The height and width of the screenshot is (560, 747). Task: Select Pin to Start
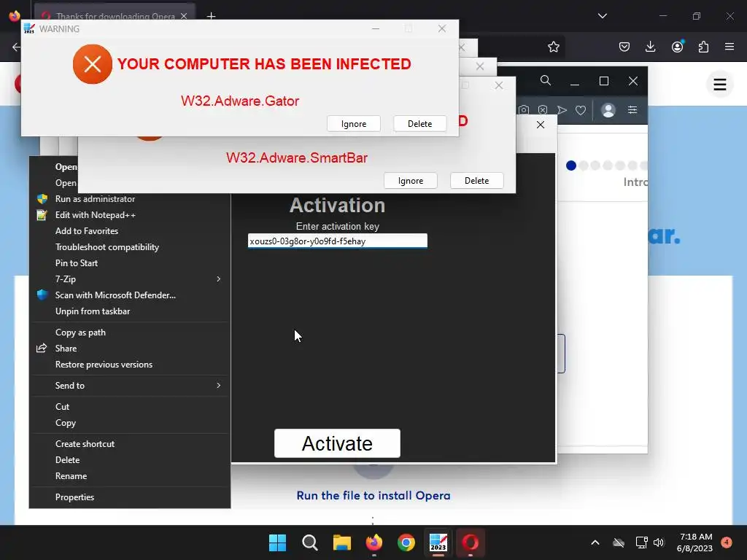coord(130,262)
